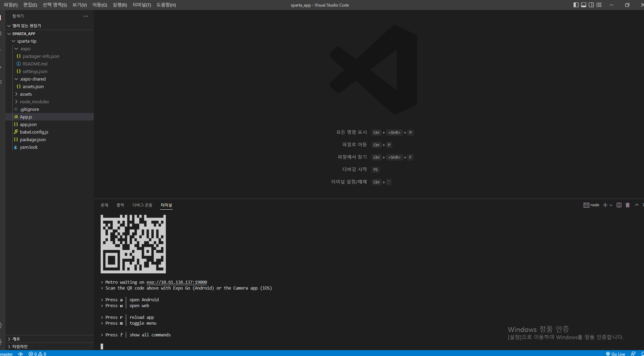Click the 탐색기 explorer title
The image size is (644, 356).
click(x=18, y=16)
